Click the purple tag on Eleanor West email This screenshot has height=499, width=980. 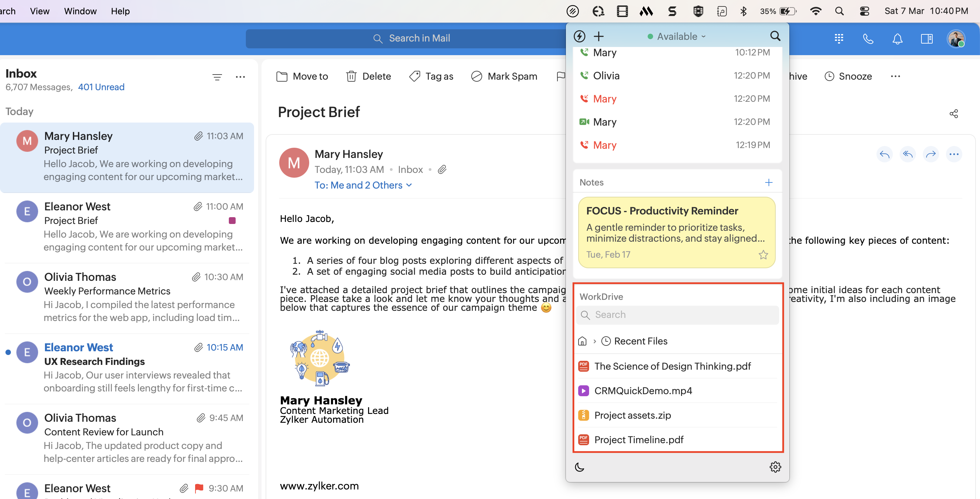[232, 221]
